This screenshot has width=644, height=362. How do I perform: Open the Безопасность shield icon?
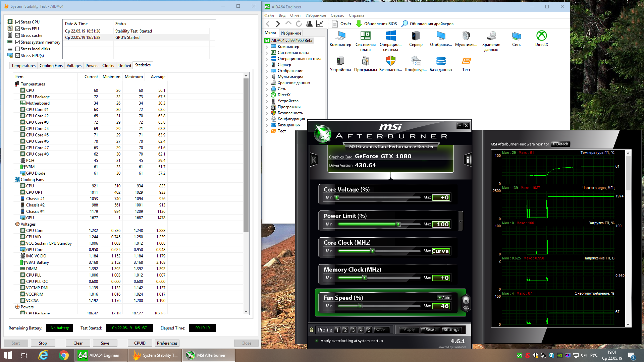coord(390,61)
